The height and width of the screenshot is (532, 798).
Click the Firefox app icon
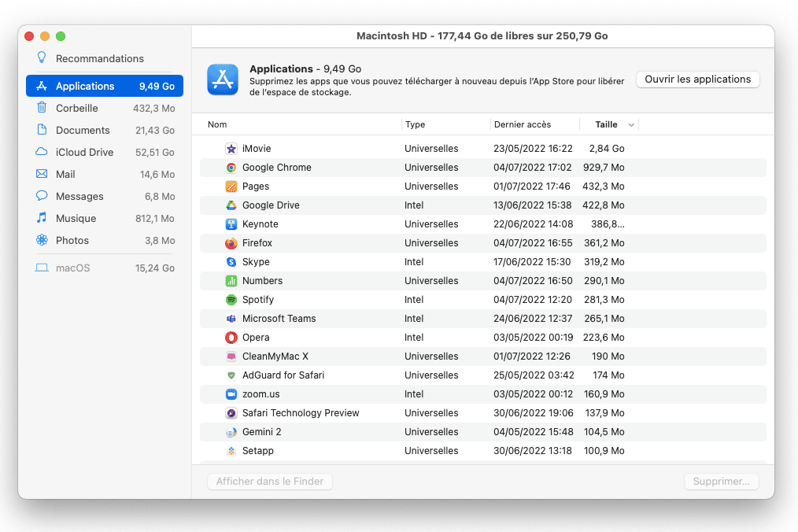coord(231,243)
